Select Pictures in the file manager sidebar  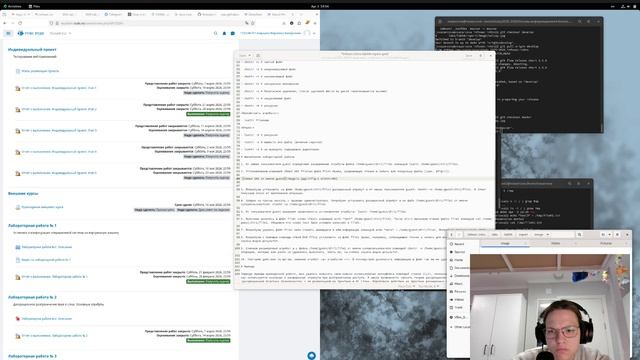pos(459,291)
